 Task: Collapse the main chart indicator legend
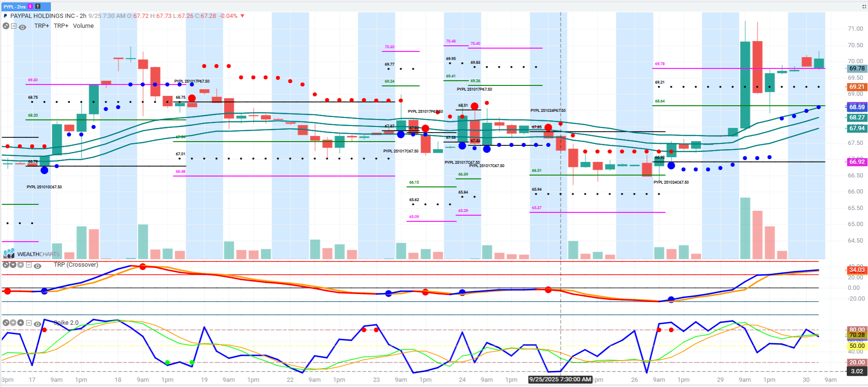pos(14,26)
